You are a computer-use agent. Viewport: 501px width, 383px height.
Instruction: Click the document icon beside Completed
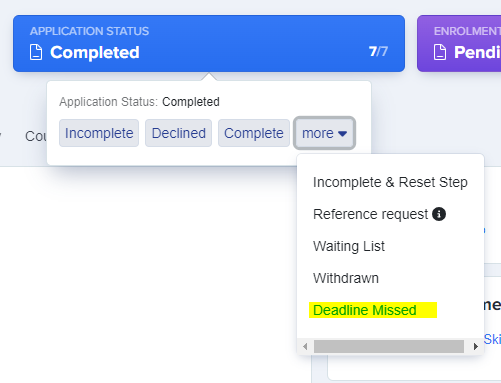(x=36, y=52)
